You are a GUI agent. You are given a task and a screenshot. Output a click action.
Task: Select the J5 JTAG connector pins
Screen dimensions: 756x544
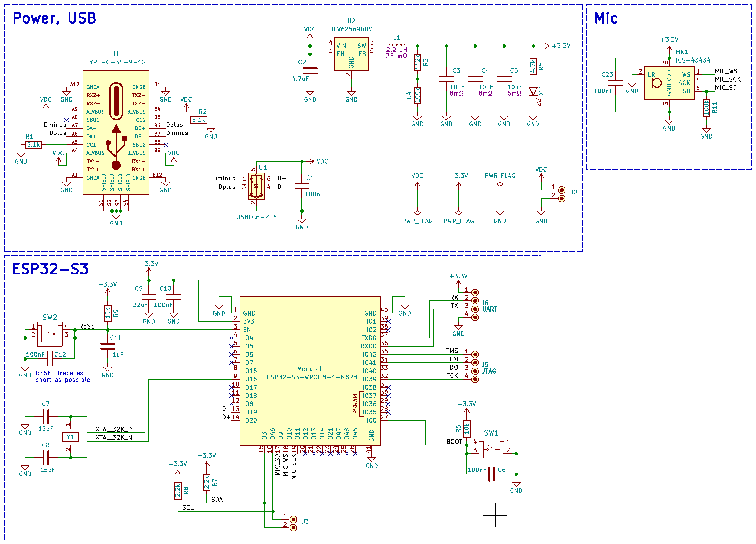click(x=475, y=367)
